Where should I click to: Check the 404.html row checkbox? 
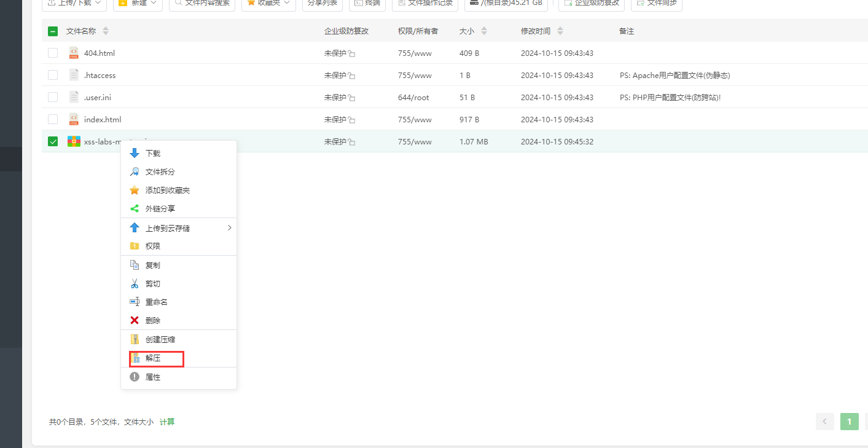tap(53, 53)
